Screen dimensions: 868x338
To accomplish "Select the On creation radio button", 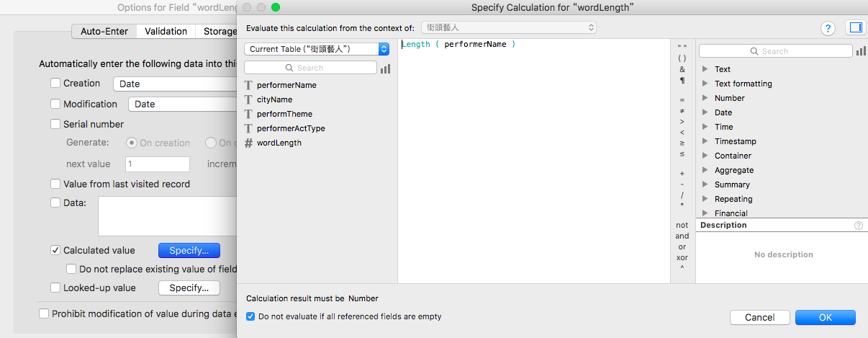I will 132,143.
